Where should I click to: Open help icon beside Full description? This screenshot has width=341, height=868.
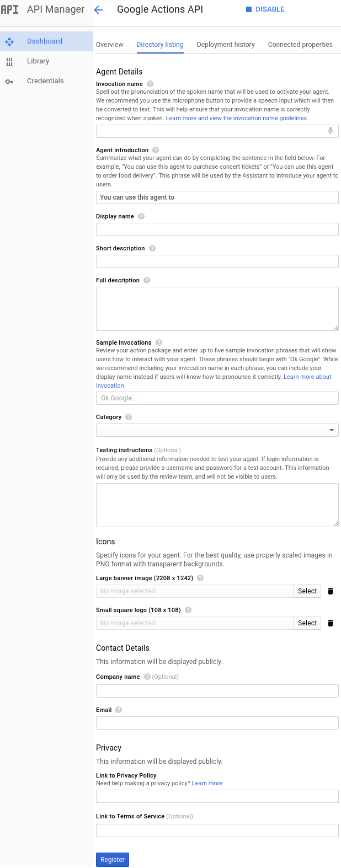click(x=147, y=280)
